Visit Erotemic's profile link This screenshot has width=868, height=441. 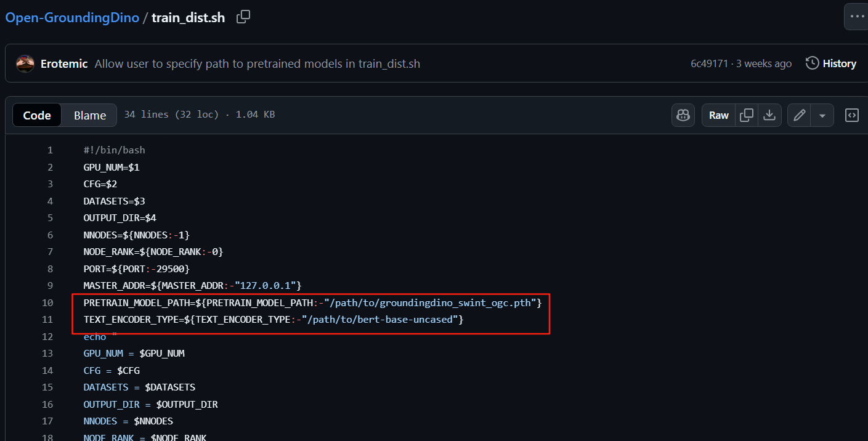(64, 63)
